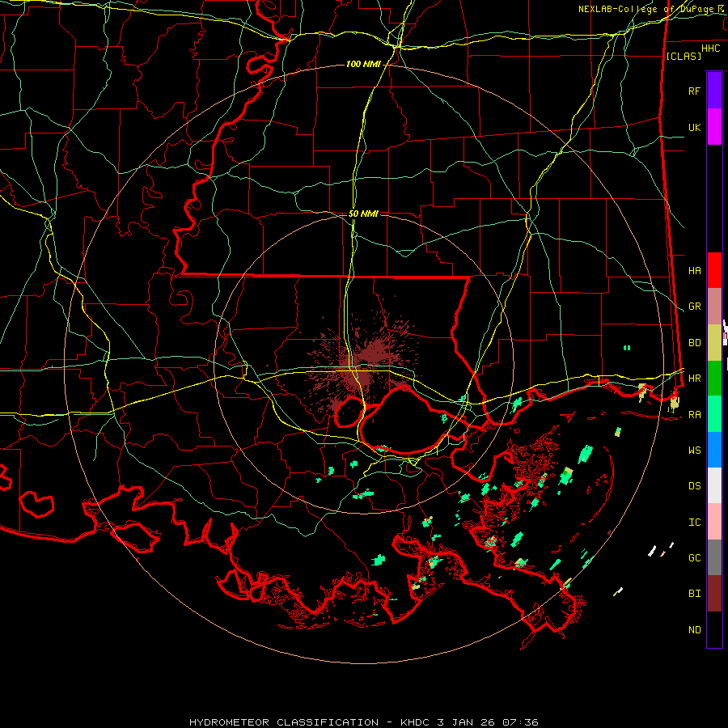The width and height of the screenshot is (728, 728).
Task: Click the WS blue legend swatch
Action: [714, 450]
